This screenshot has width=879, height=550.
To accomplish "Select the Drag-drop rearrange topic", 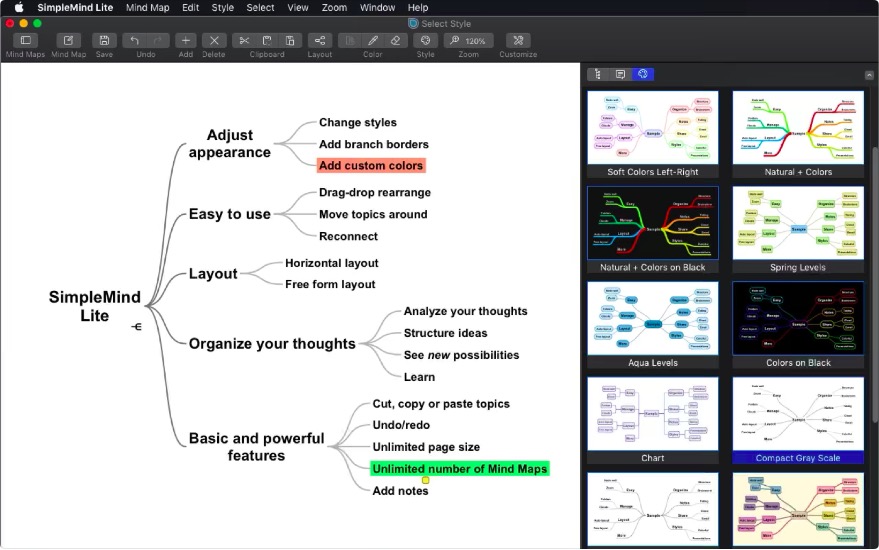I will pos(375,192).
